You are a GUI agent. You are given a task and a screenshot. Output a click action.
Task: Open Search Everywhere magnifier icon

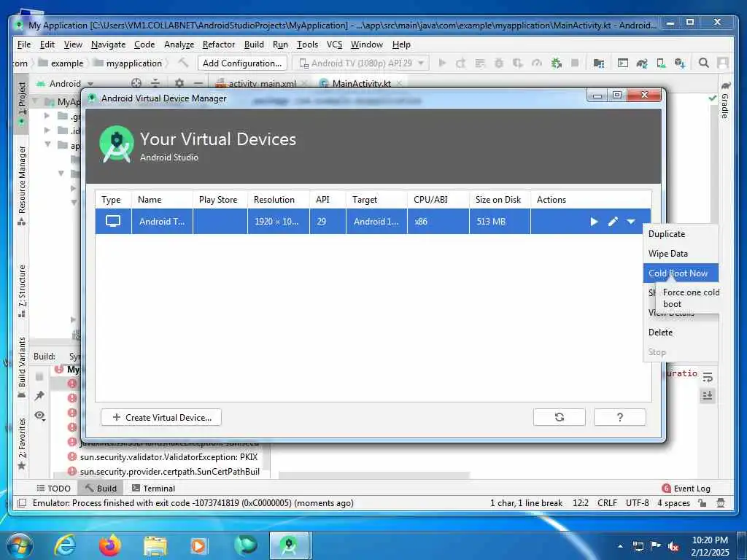click(704, 63)
